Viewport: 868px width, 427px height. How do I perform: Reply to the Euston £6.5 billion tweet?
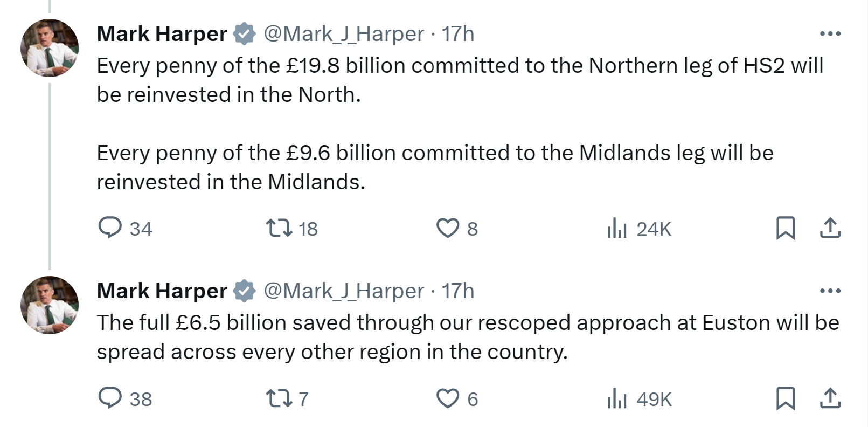110,398
